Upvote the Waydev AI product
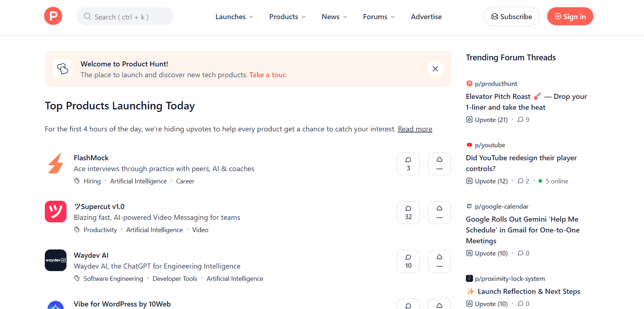Image resolution: width=644 pixels, height=309 pixels. (x=439, y=261)
